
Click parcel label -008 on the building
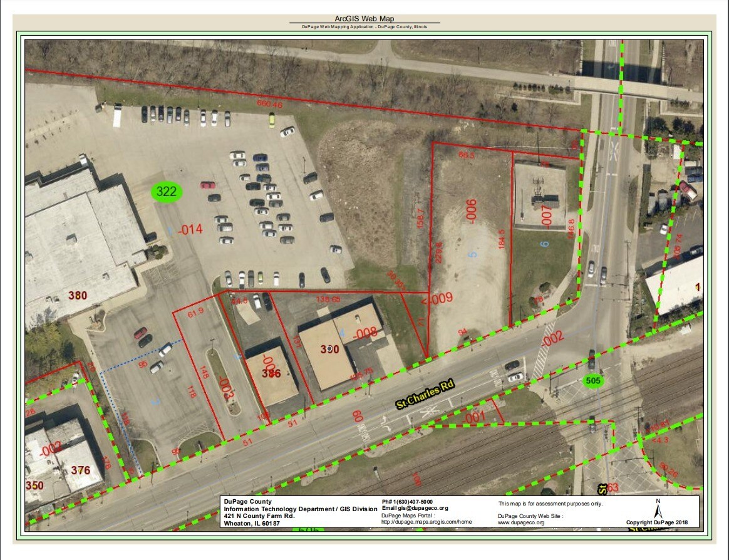[x=364, y=333]
